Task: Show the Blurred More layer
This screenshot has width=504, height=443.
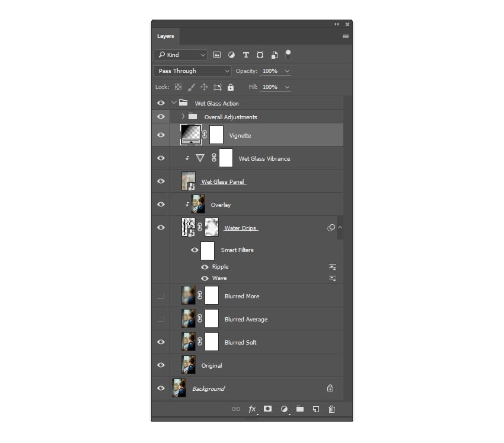Action: [x=161, y=295]
